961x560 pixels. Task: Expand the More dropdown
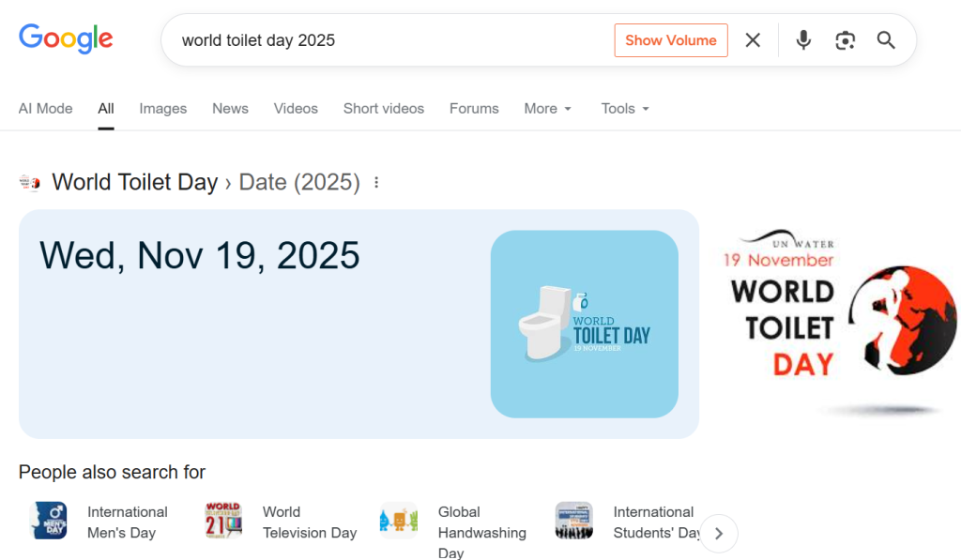click(548, 109)
